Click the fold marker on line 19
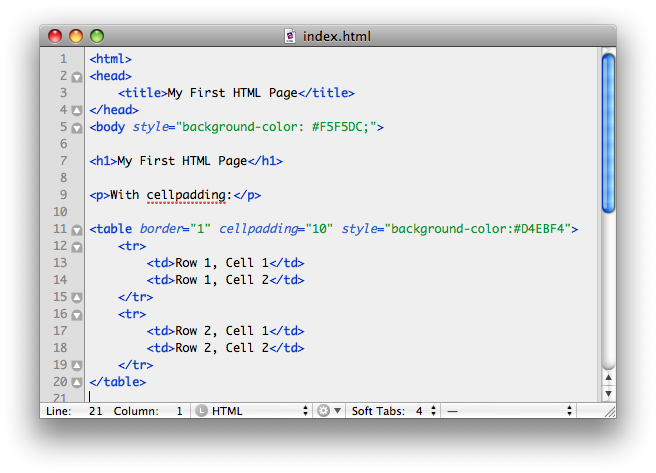 [x=77, y=365]
